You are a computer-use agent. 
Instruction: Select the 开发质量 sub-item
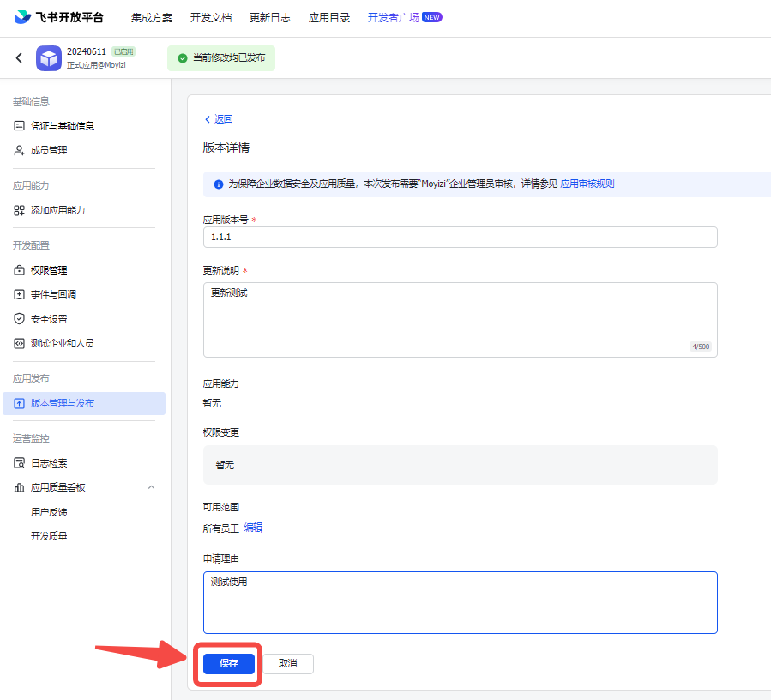pyautogui.click(x=49, y=536)
